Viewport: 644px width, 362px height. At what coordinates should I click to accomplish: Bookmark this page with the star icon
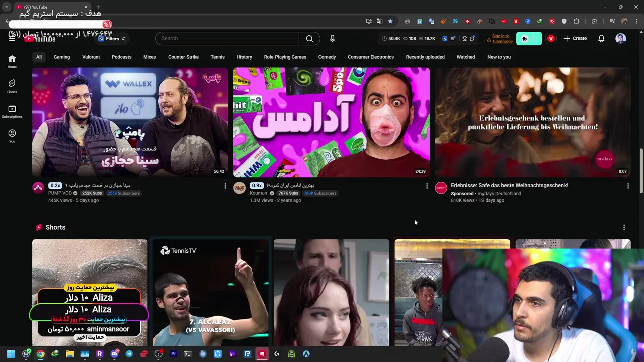[x=390, y=21]
